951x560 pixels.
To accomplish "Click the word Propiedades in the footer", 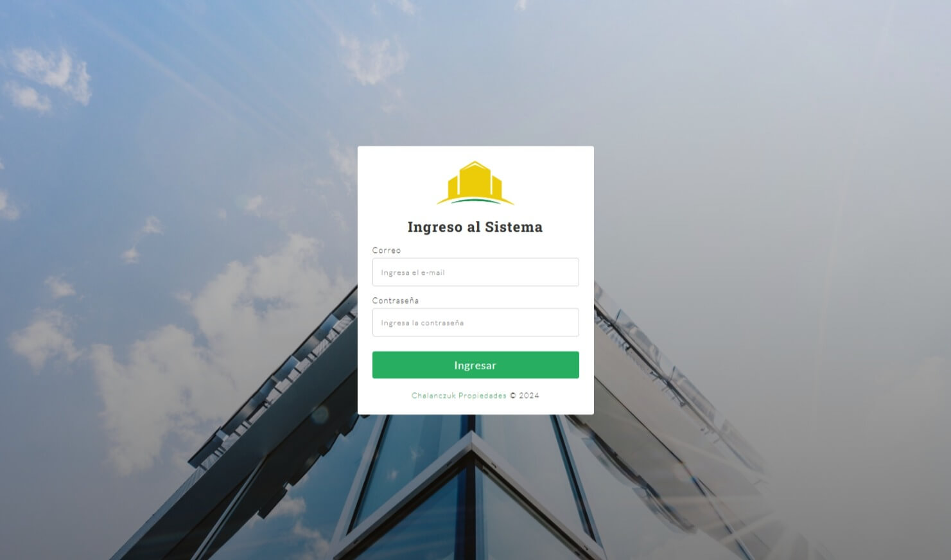I will [482, 396].
